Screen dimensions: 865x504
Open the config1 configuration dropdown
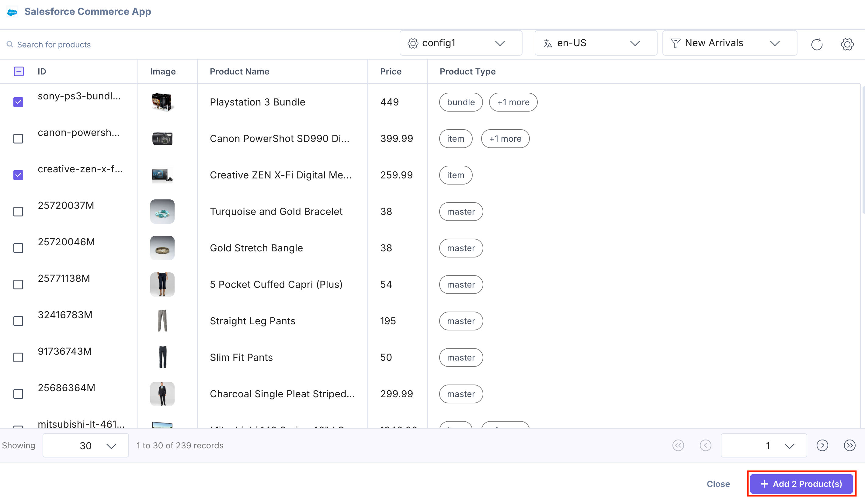point(461,43)
